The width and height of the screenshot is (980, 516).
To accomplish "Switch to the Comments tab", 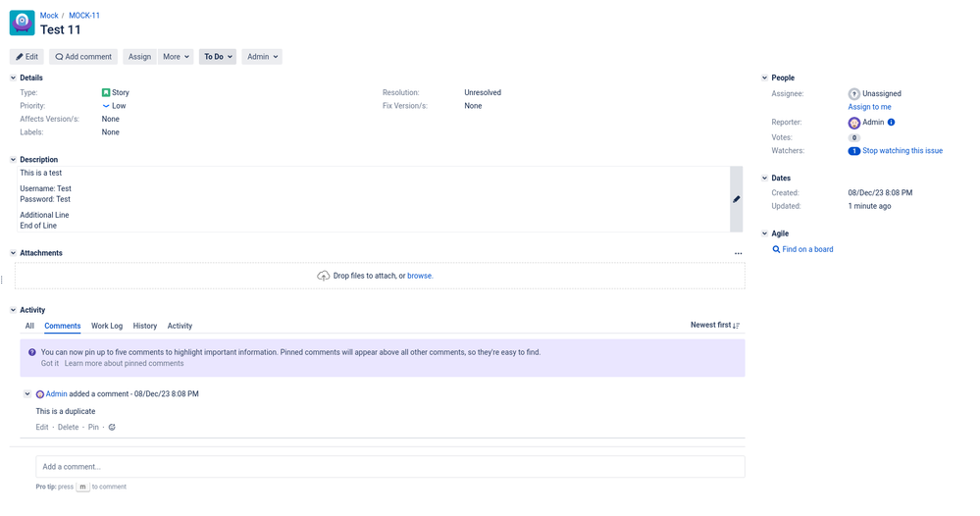I will coord(63,326).
